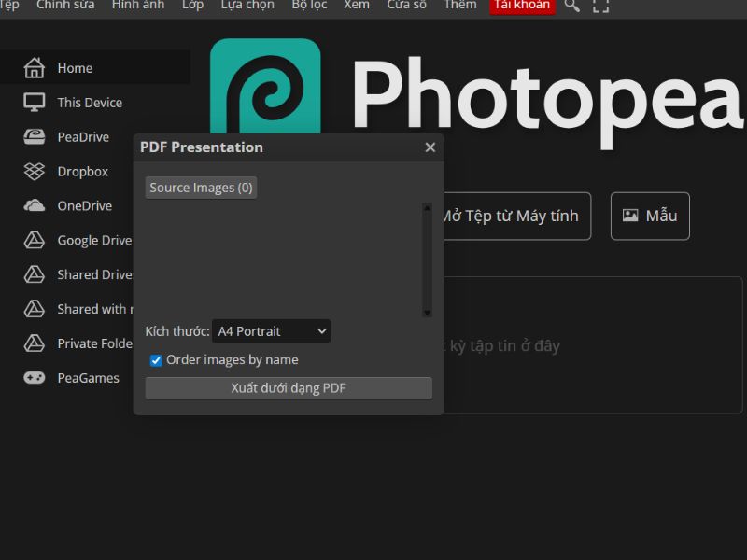Close the PDF Presentation dialog

coord(430,147)
